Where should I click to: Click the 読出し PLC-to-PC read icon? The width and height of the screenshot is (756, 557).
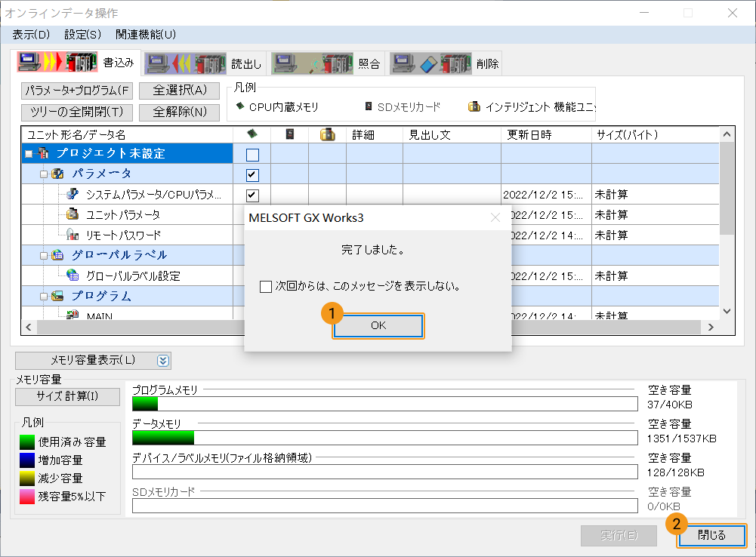[185, 63]
